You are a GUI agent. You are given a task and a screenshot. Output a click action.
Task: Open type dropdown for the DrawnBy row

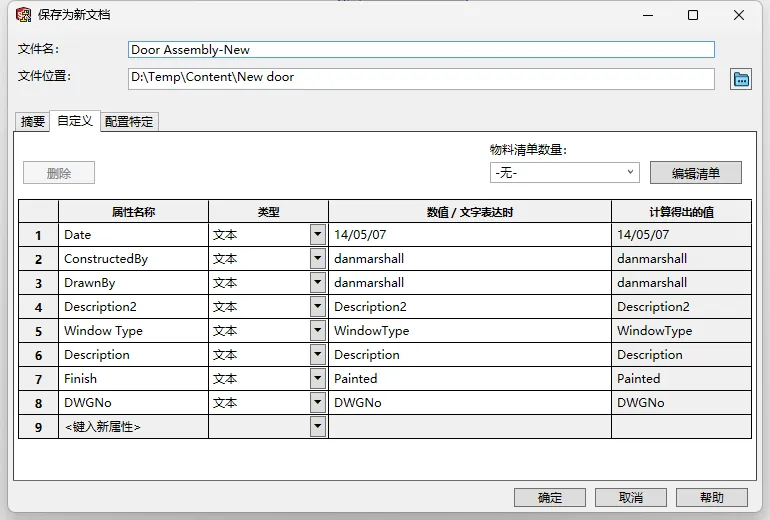pyautogui.click(x=318, y=282)
